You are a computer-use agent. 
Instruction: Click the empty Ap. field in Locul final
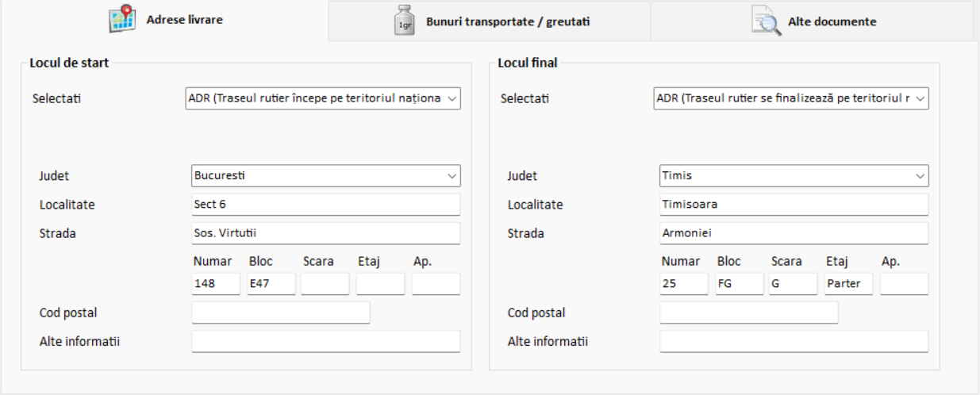point(904,284)
